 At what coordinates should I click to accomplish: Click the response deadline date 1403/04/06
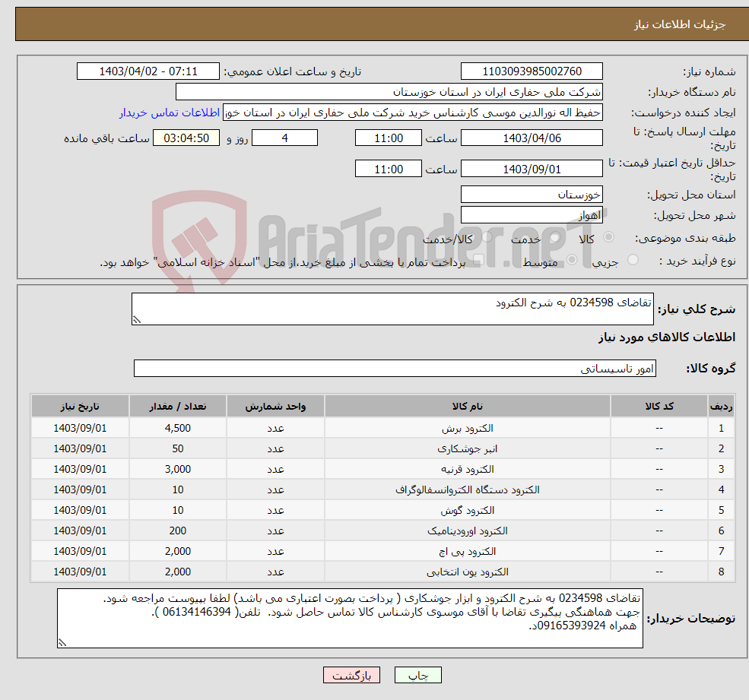click(x=532, y=138)
